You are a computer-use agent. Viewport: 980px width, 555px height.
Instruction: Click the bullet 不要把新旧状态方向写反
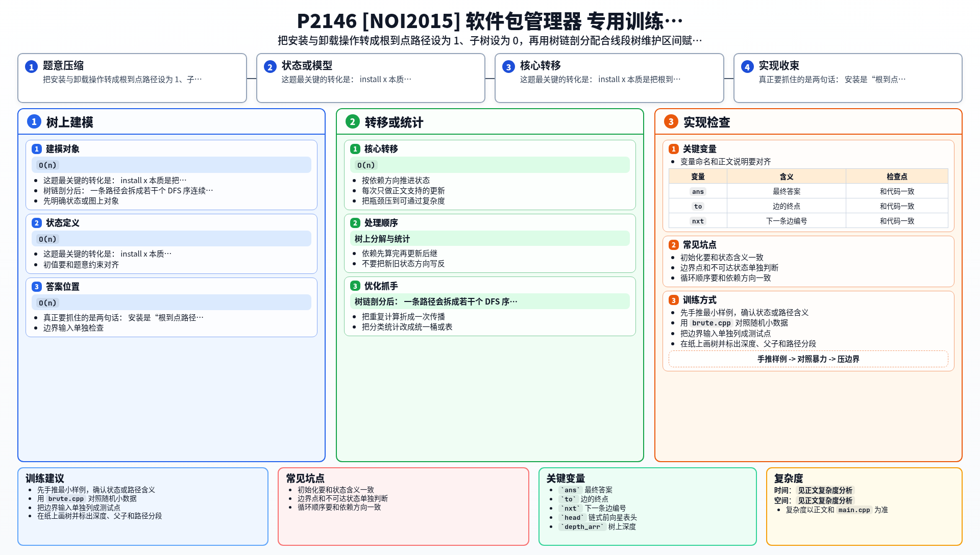403,264
